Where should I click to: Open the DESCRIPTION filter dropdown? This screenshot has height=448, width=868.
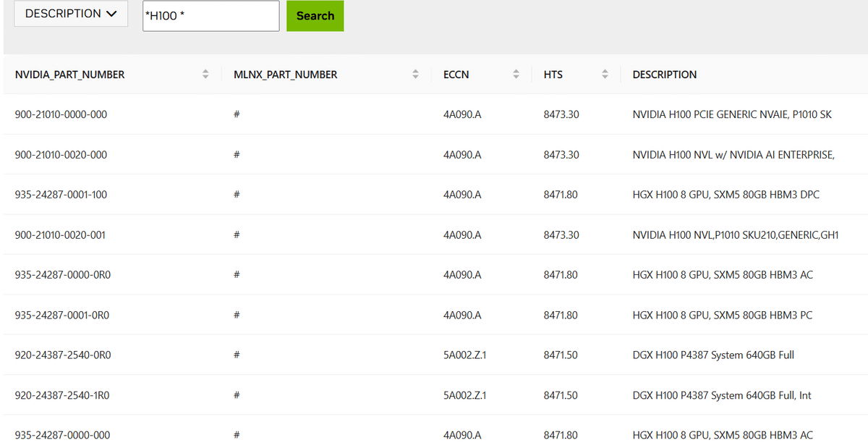coord(71,14)
